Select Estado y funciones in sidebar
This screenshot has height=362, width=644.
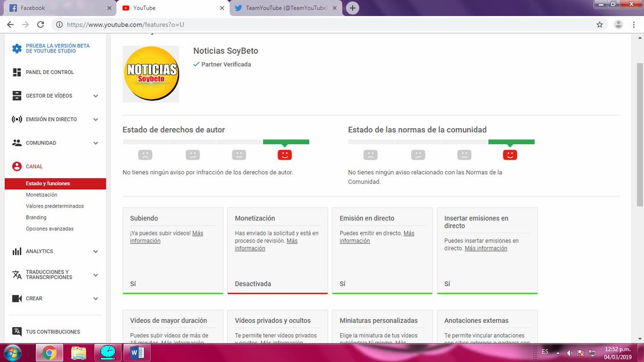(55, 183)
